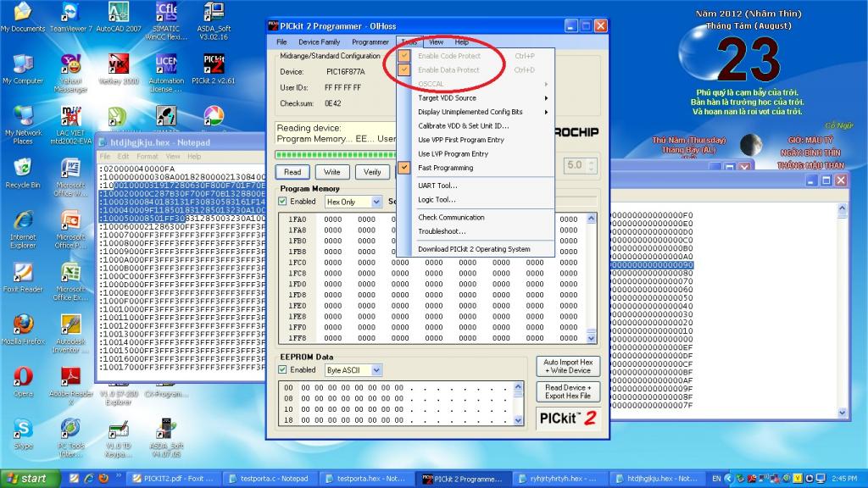Launch TeamViewer 7 from the desktop
Viewport: 868px width, 488px height.
point(70,14)
